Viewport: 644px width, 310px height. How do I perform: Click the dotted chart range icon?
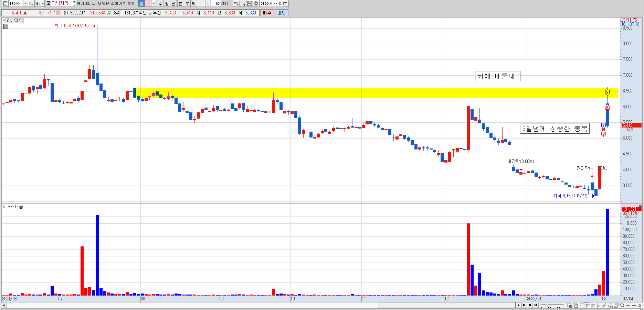tap(581, 305)
